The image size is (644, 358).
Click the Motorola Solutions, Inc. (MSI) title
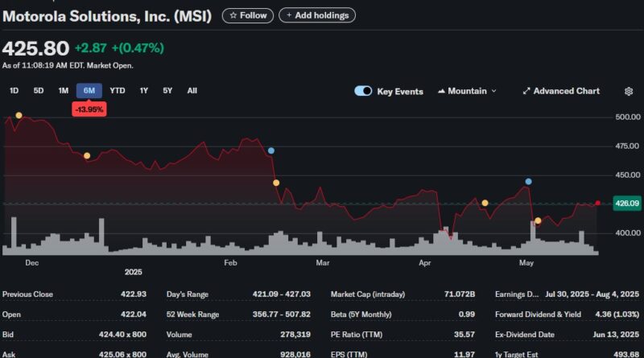pyautogui.click(x=107, y=16)
